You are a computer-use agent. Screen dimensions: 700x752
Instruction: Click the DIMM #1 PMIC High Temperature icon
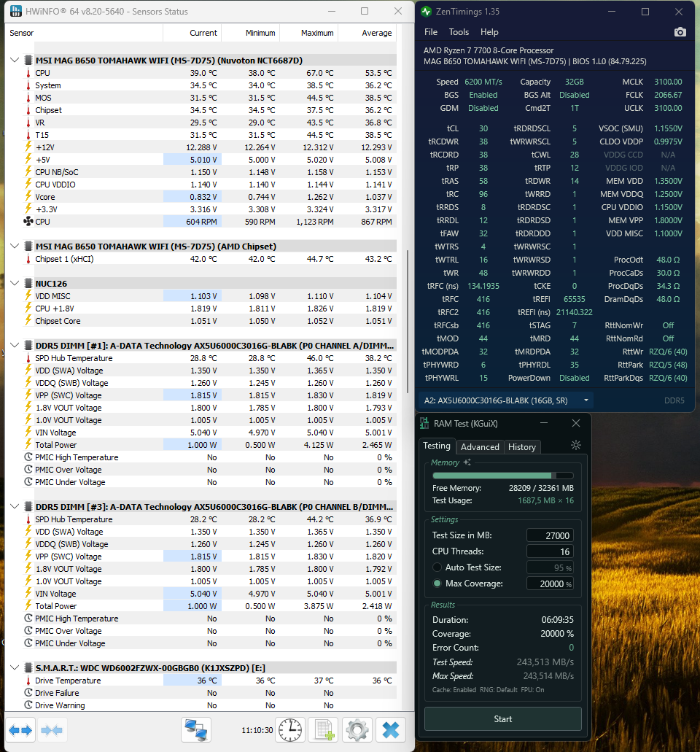[x=28, y=457]
